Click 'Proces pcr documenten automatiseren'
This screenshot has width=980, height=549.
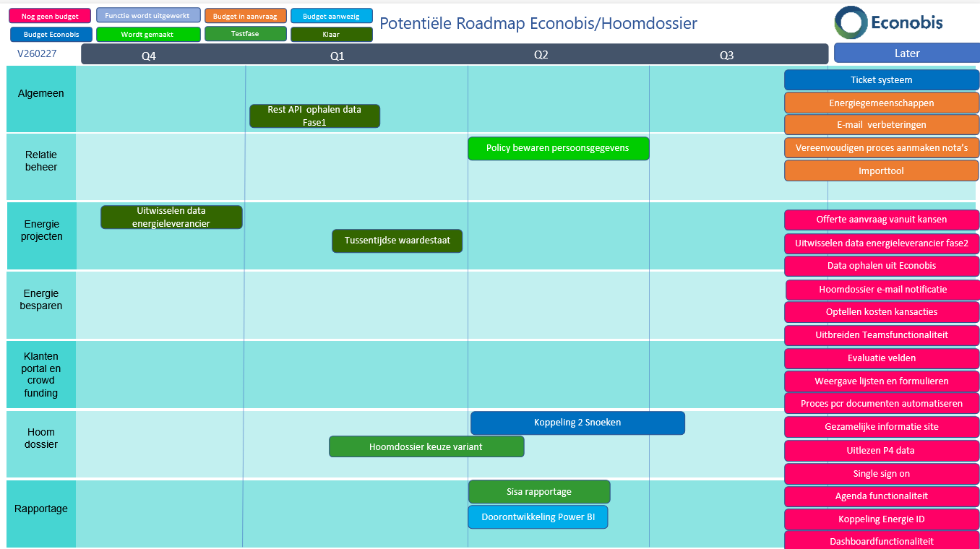coord(882,404)
